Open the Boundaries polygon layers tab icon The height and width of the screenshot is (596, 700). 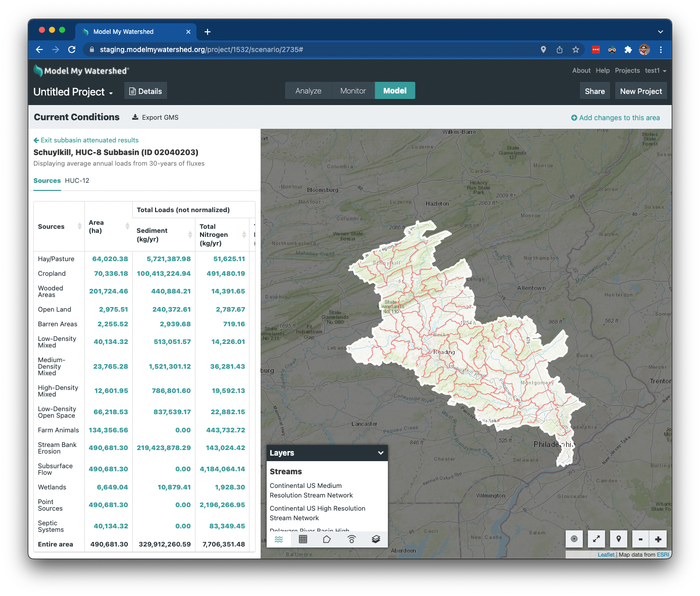tap(327, 539)
